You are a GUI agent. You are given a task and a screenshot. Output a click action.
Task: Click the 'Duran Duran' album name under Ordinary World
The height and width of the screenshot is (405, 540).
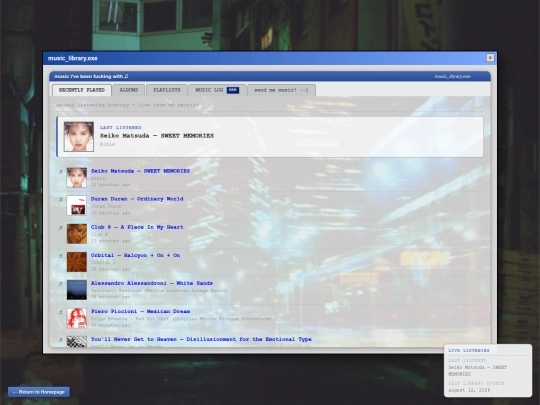click(106, 206)
